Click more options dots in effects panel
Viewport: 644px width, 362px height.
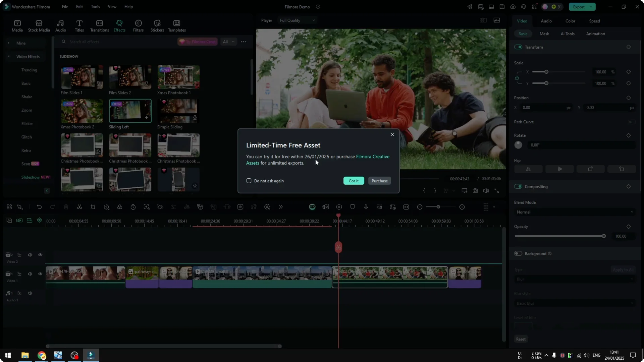click(x=244, y=42)
